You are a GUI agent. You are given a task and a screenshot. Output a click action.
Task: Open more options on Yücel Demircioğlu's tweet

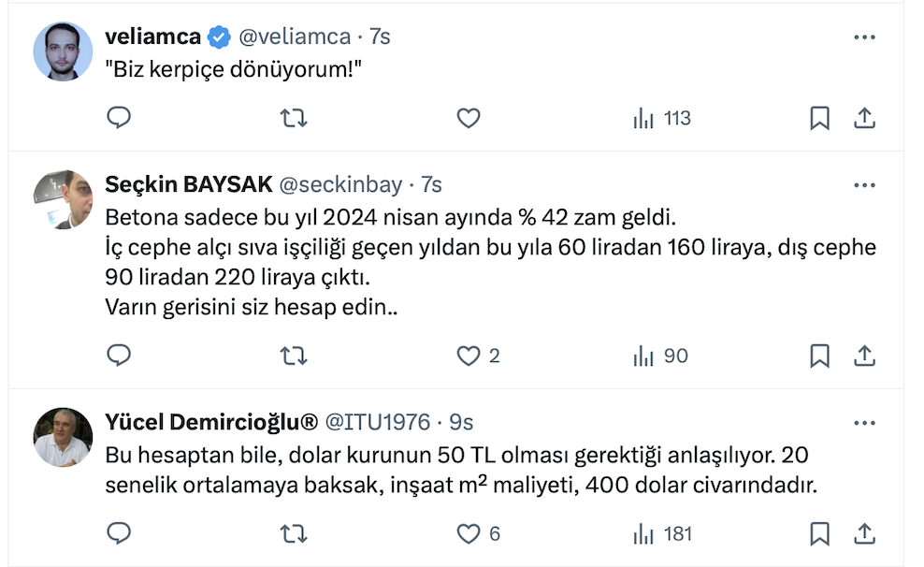(x=865, y=423)
